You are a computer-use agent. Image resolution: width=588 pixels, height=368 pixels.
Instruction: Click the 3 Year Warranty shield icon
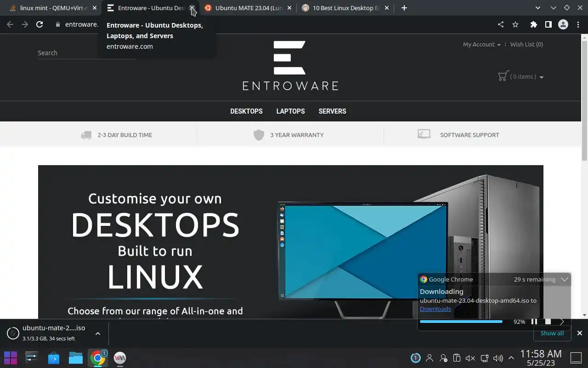259,135
